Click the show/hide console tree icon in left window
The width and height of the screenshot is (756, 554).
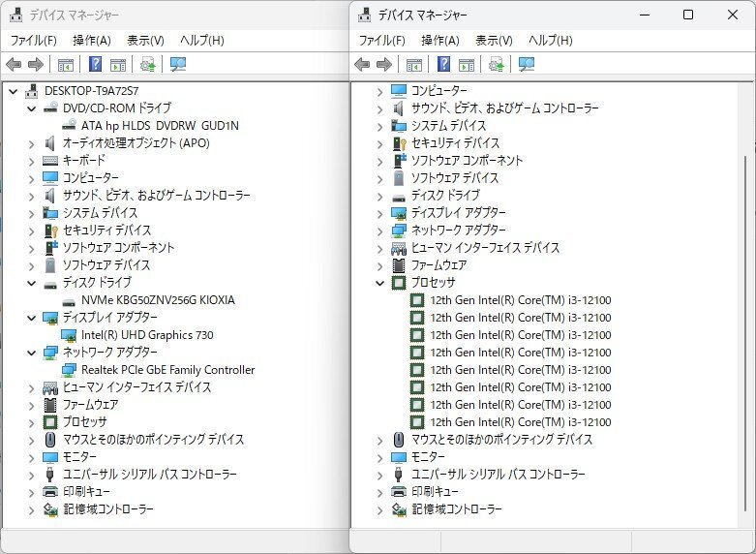66,64
